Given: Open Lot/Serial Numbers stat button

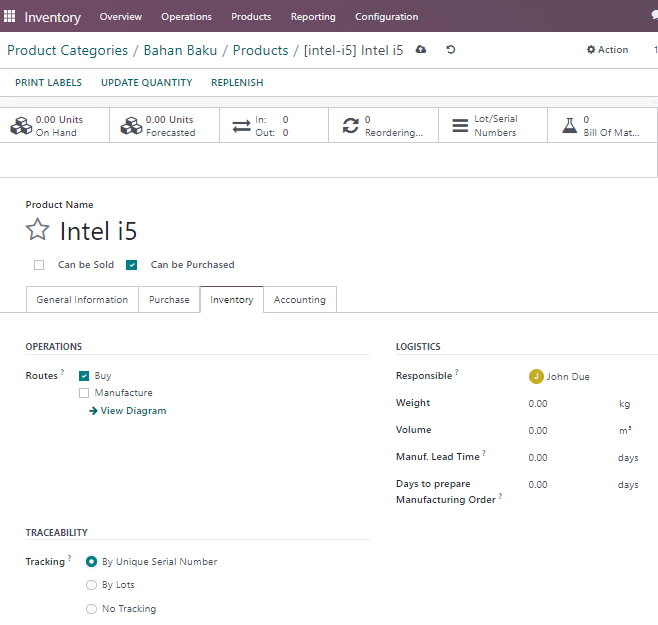Looking at the screenshot, I should click(493, 126).
